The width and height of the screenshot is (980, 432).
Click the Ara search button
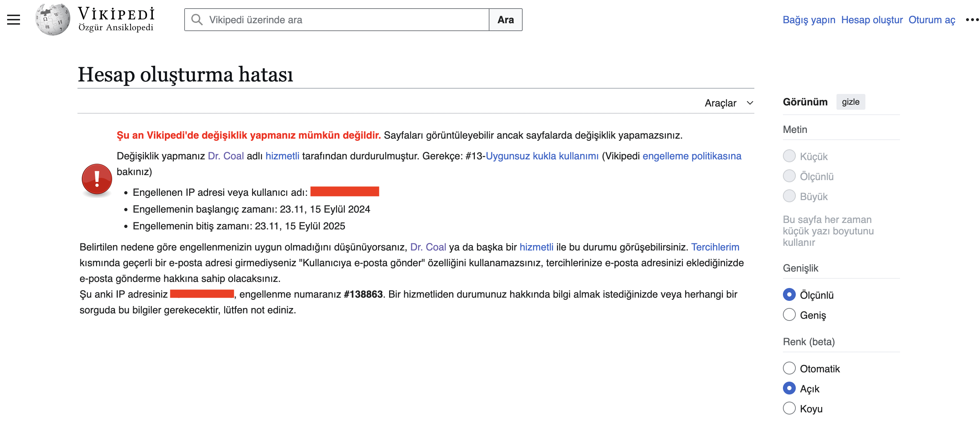coord(506,20)
